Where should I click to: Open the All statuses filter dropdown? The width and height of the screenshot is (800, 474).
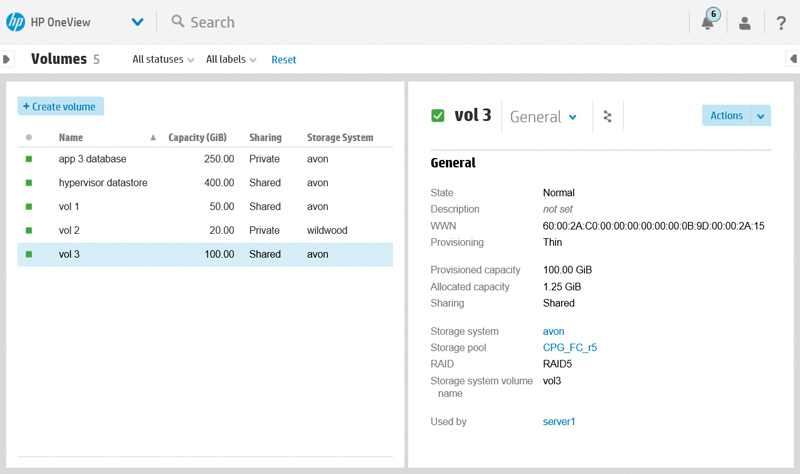164,60
